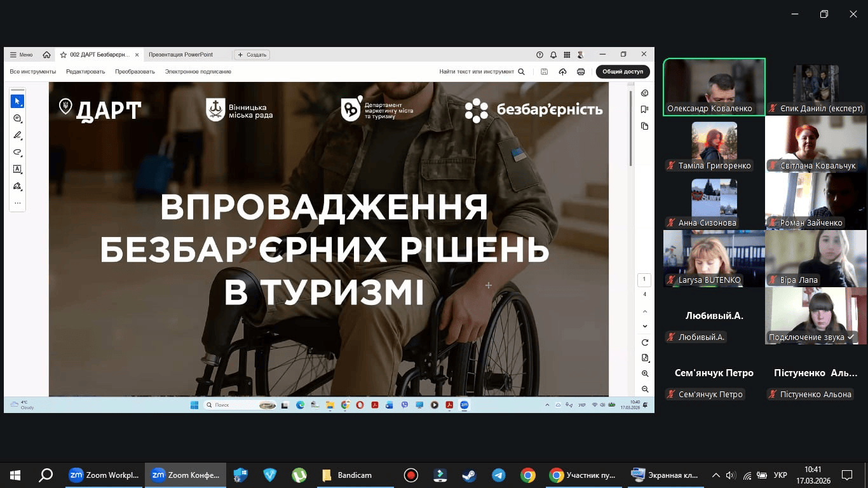Show hidden tray icons on Windows taskbar
Viewport: 868px width, 488px height.
716,475
